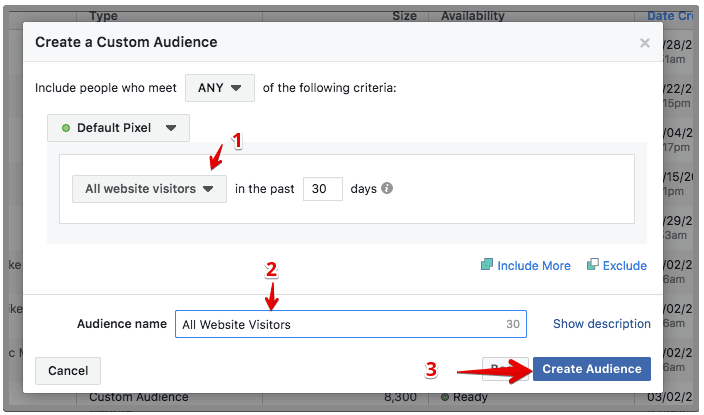Open the All website visitors dropdown
Screen dimensions: 704x415
pos(150,189)
